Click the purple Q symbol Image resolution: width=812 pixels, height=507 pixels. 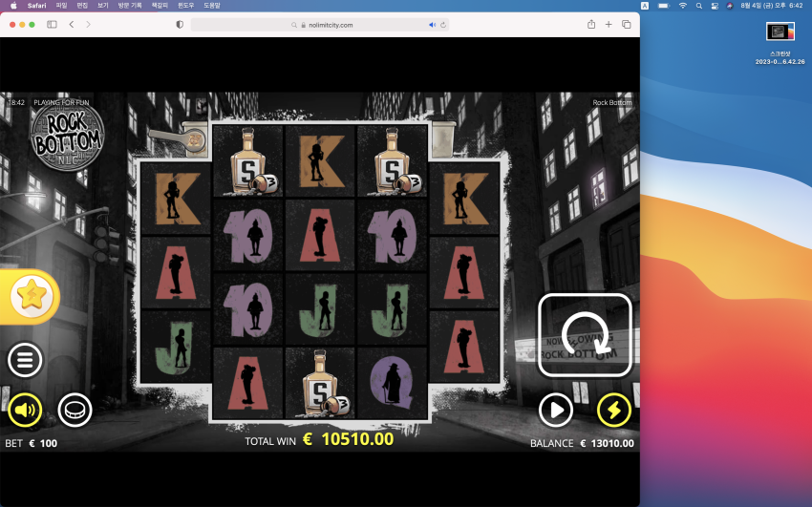pyautogui.click(x=393, y=383)
